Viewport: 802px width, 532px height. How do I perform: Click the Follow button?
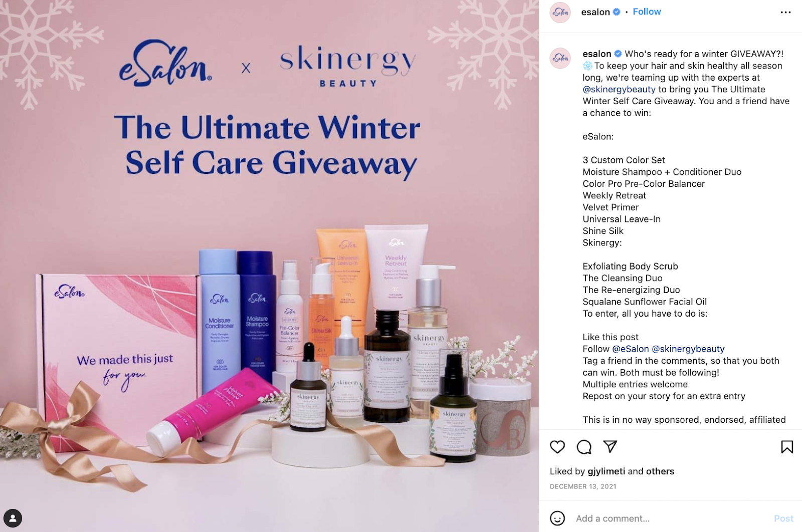[x=647, y=12]
